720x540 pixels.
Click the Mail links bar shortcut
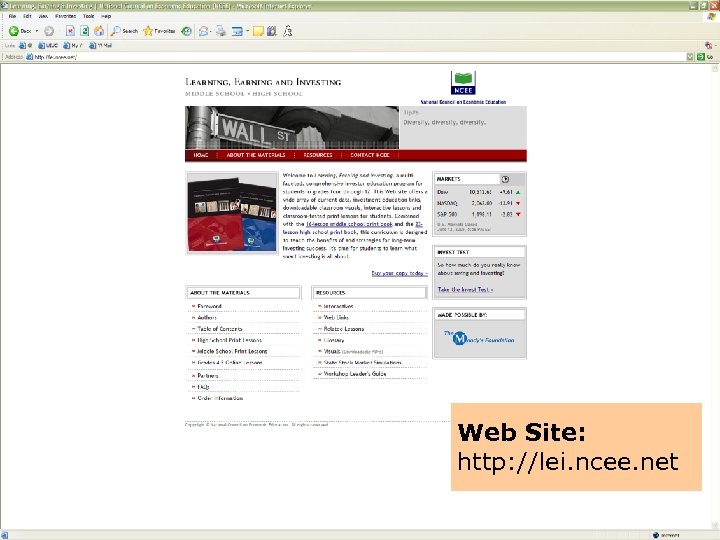[x=101, y=45]
